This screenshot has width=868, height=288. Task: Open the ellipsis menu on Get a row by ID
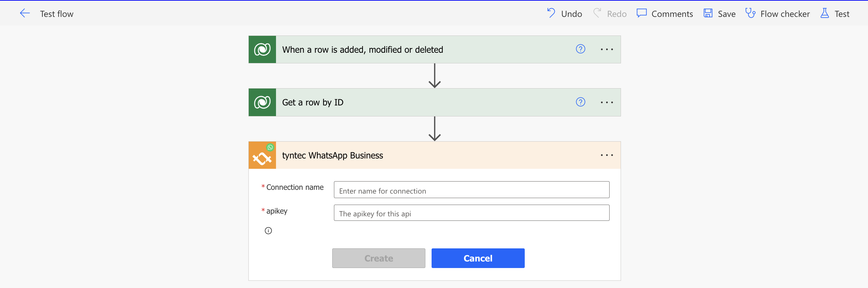[607, 102]
